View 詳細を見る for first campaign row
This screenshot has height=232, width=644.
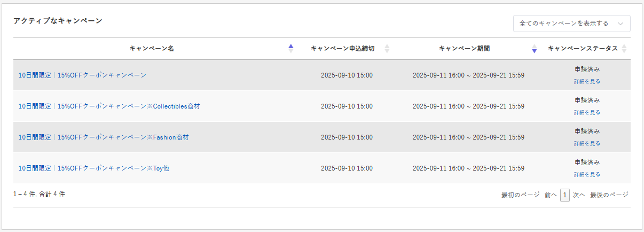[x=587, y=82]
